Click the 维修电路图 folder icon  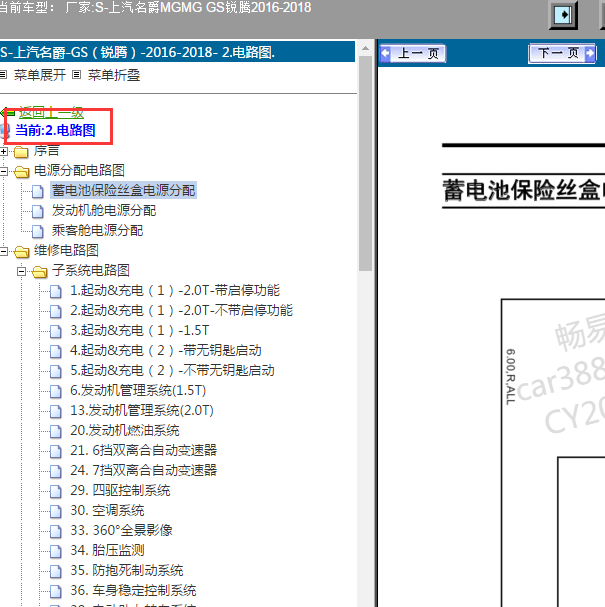(21, 252)
